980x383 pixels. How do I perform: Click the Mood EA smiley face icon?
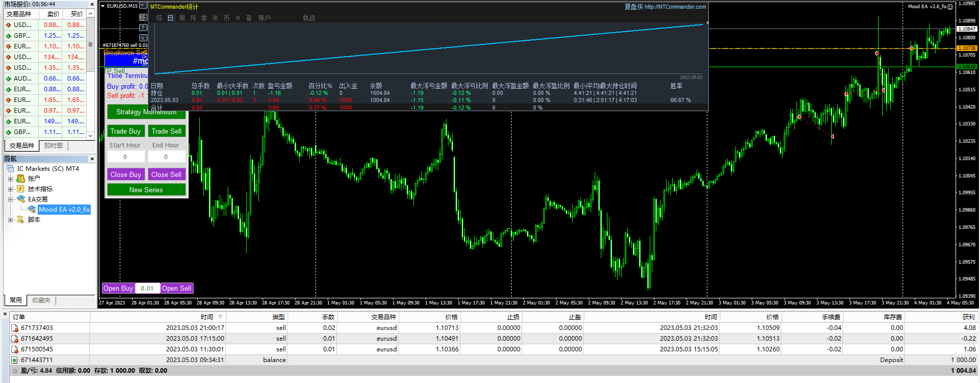(x=950, y=7)
